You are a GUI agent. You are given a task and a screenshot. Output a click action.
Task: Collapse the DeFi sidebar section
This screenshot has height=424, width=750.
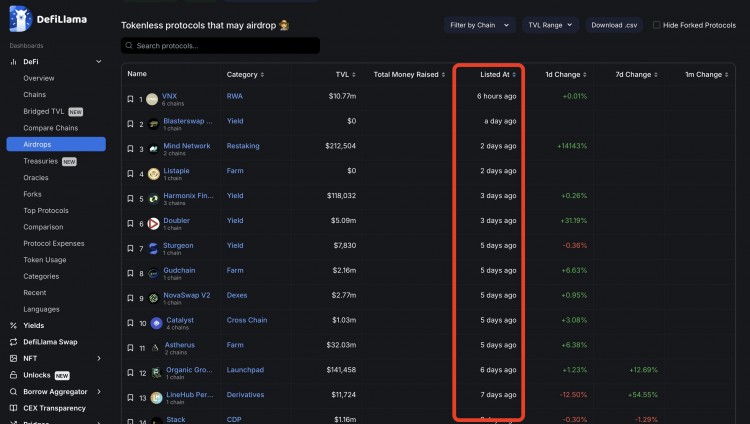pos(98,62)
